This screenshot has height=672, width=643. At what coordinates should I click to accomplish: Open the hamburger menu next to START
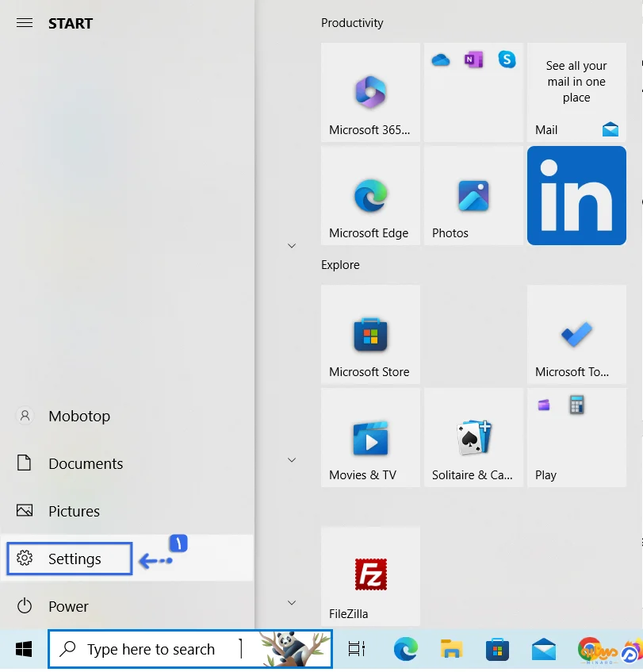(25, 23)
